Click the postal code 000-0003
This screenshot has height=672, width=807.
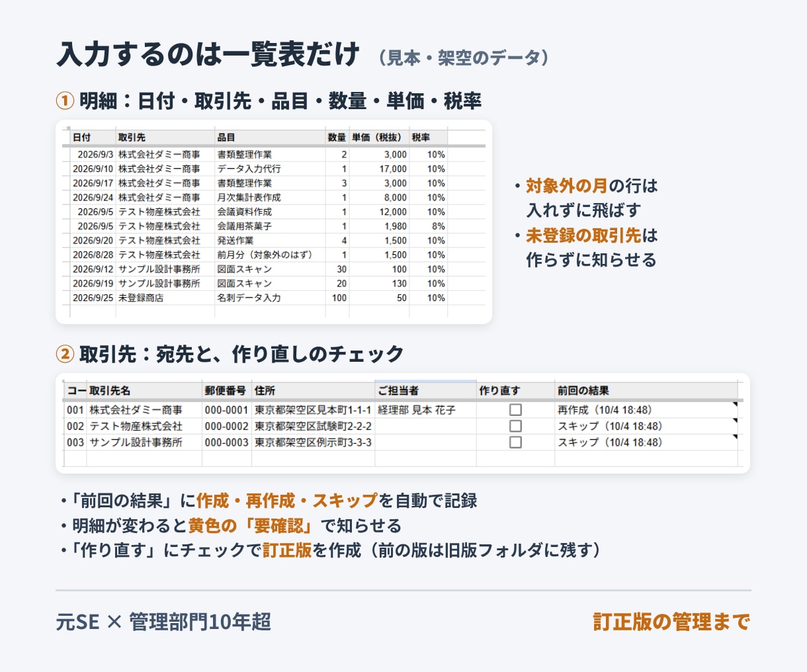(226, 442)
